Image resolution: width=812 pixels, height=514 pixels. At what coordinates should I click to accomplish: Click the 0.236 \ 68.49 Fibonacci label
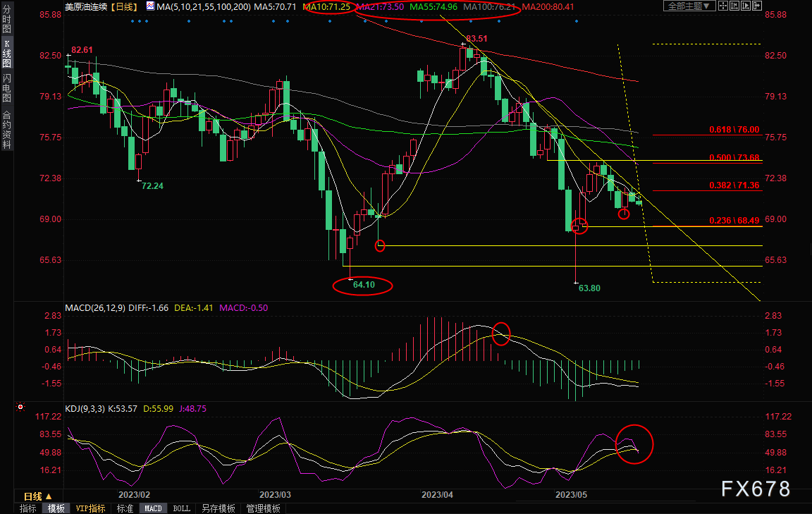(x=734, y=221)
